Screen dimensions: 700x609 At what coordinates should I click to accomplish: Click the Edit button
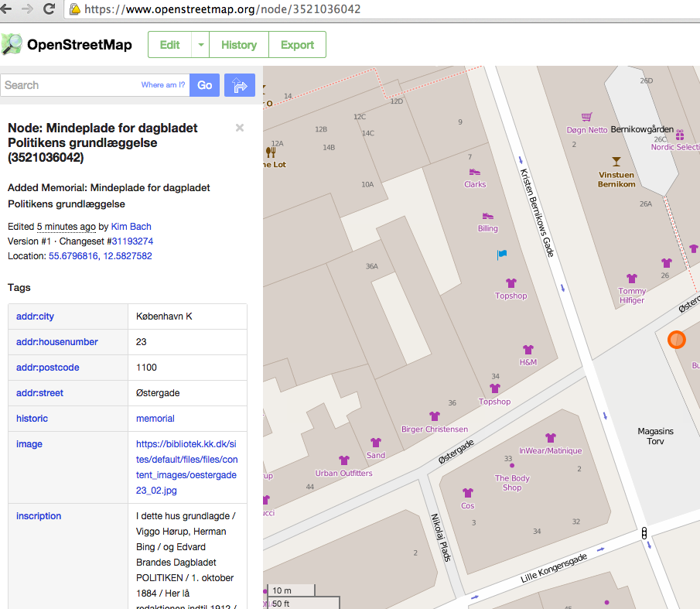point(170,45)
